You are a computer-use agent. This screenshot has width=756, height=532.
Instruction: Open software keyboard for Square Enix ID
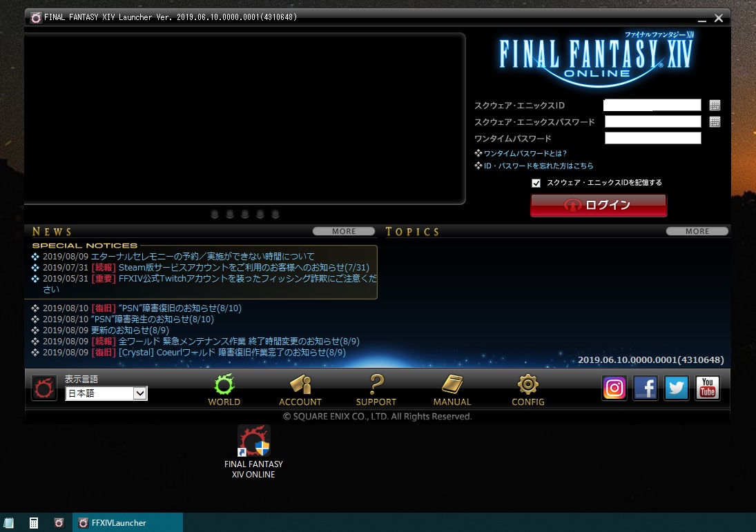[x=715, y=105]
